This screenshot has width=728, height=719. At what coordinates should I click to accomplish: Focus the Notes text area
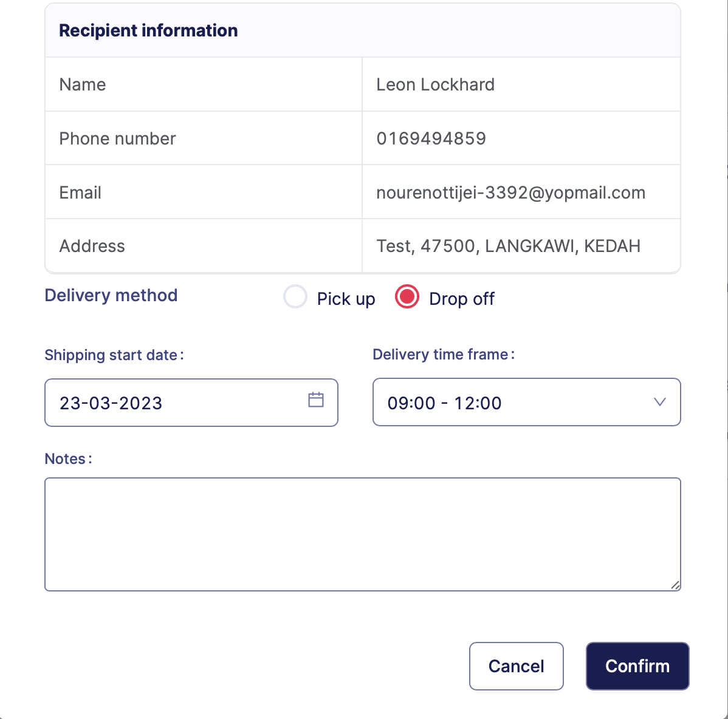click(362, 534)
